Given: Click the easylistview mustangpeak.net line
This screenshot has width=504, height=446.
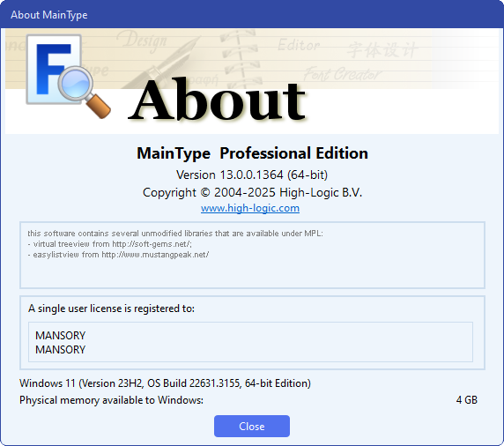Looking at the screenshot, I should [118, 255].
